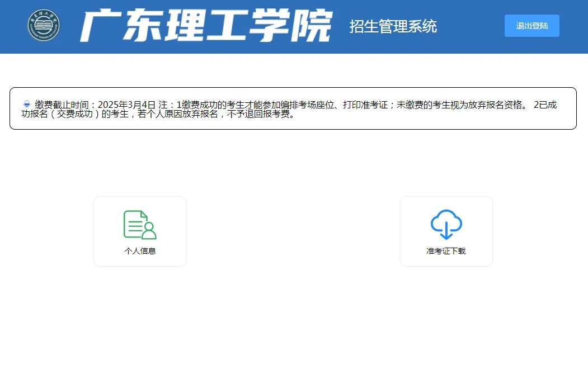Select the 准考证下载 label text
The height and width of the screenshot is (365, 588).
pyautogui.click(x=446, y=251)
